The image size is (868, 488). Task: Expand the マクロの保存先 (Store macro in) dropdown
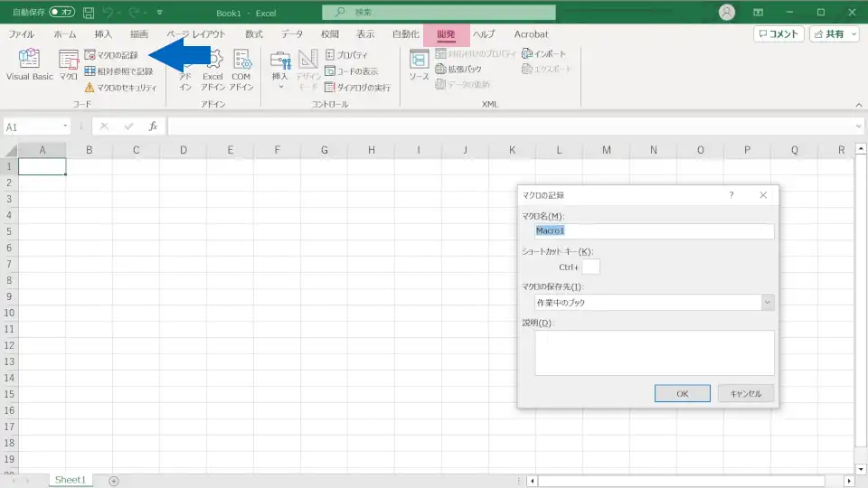(768, 303)
